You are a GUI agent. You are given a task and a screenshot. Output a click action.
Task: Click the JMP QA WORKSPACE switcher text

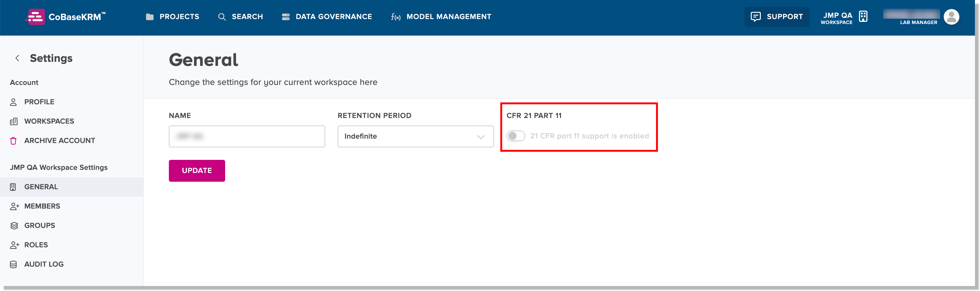(x=836, y=18)
